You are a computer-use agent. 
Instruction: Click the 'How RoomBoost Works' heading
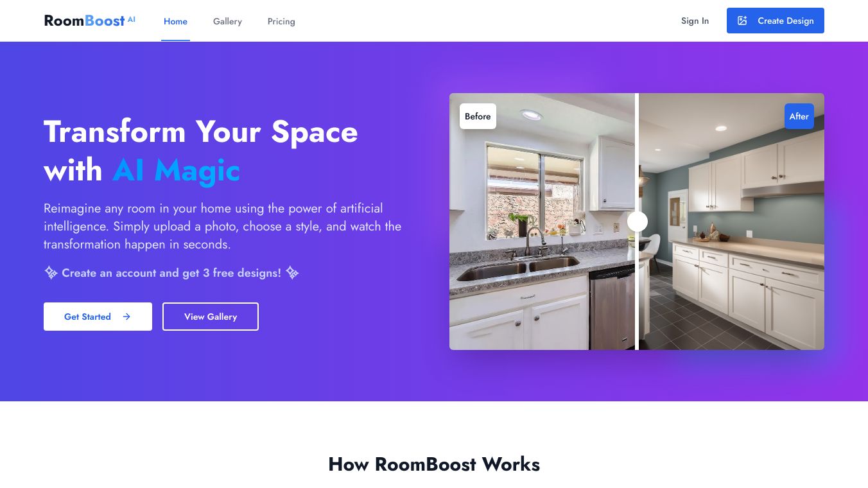(x=434, y=464)
